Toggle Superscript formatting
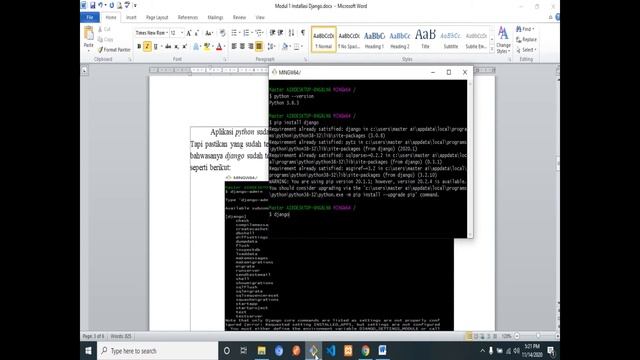Viewport: 640px width, 360px height. (x=184, y=47)
